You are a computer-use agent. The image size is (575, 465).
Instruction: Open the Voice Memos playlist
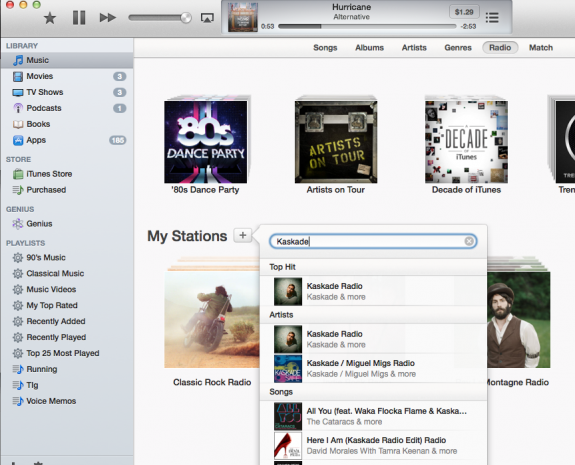click(x=67, y=401)
